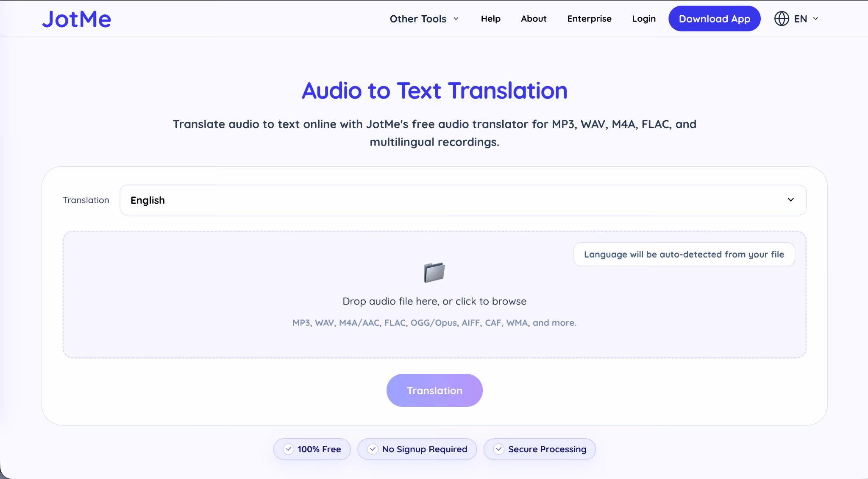This screenshot has height=479, width=868.
Task: Click the chevron in the translation dropdown
Action: point(790,200)
